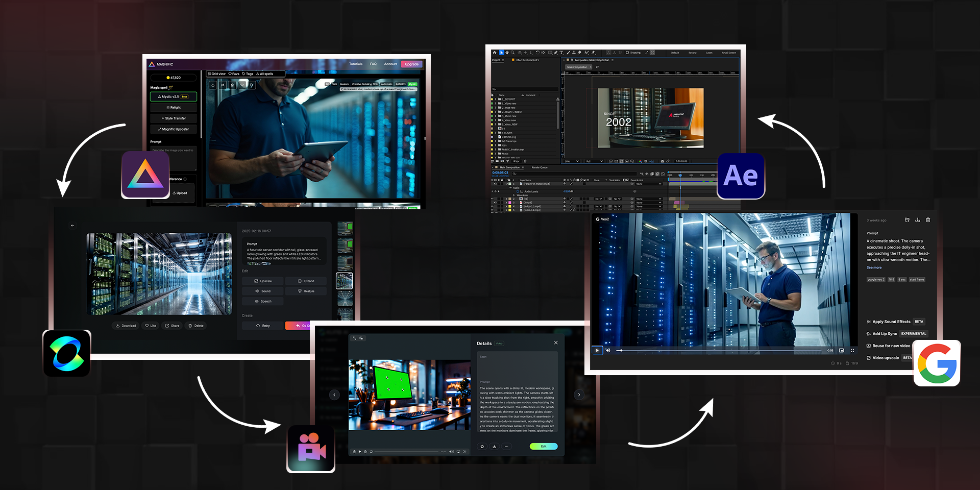Select the Type tool in After Effects toolbar

click(561, 53)
